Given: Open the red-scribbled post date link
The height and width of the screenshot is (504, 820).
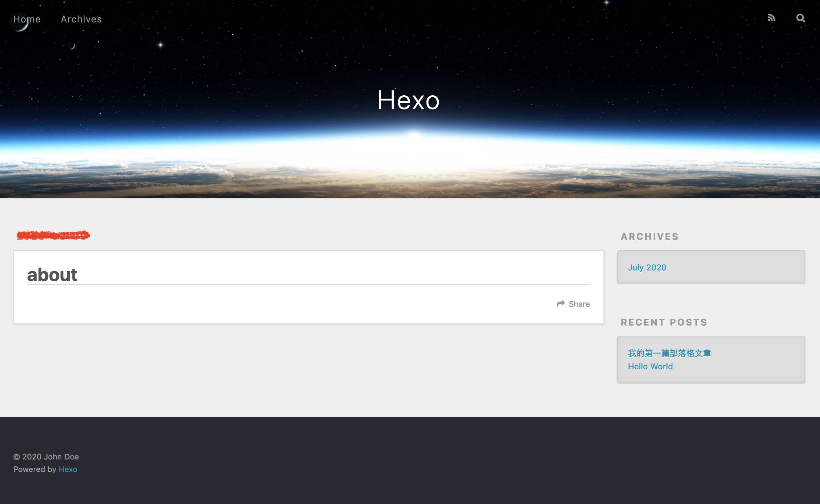Looking at the screenshot, I should pos(53,235).
